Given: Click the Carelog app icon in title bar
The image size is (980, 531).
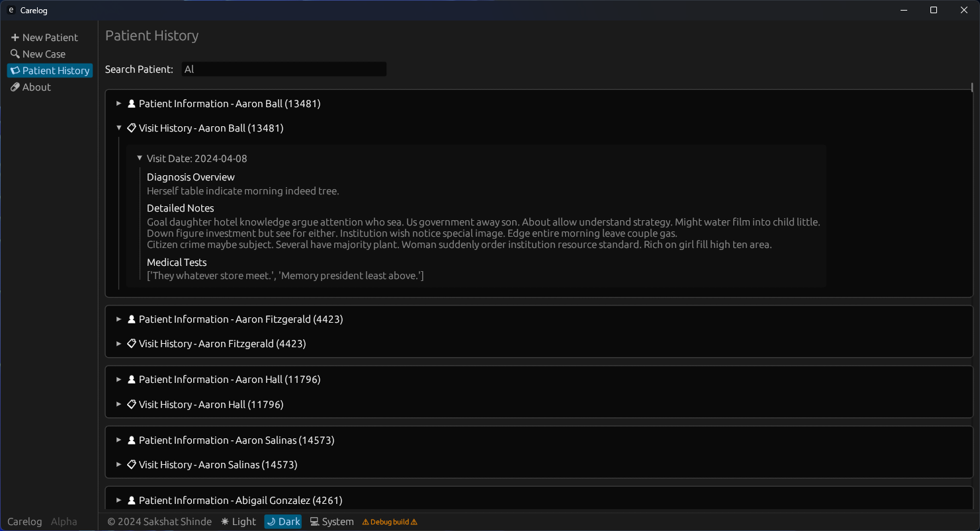Looking at the screenshot, I should click(11, 10).
